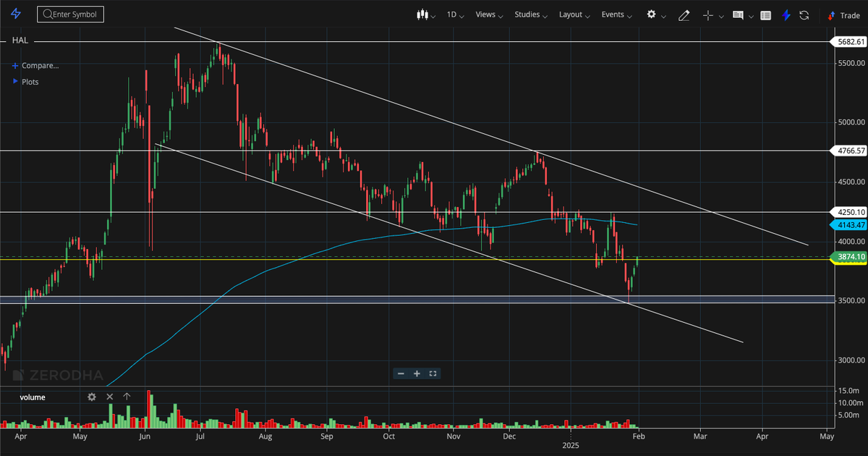Viewport: 868px width, 456px height.
Task: Open the 1D interval dropdown
Action: 455,14
